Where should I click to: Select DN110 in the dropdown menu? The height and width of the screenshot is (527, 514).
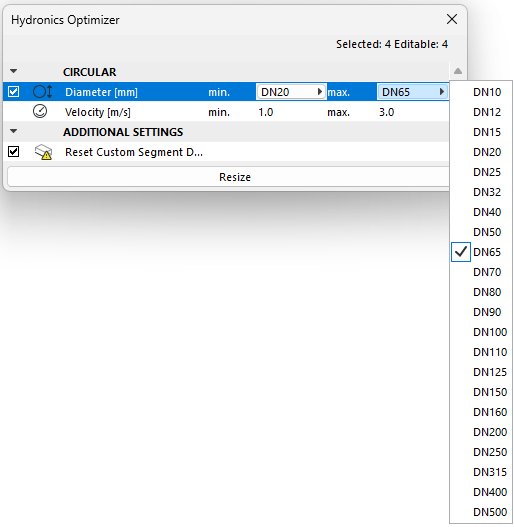(481, 352)
